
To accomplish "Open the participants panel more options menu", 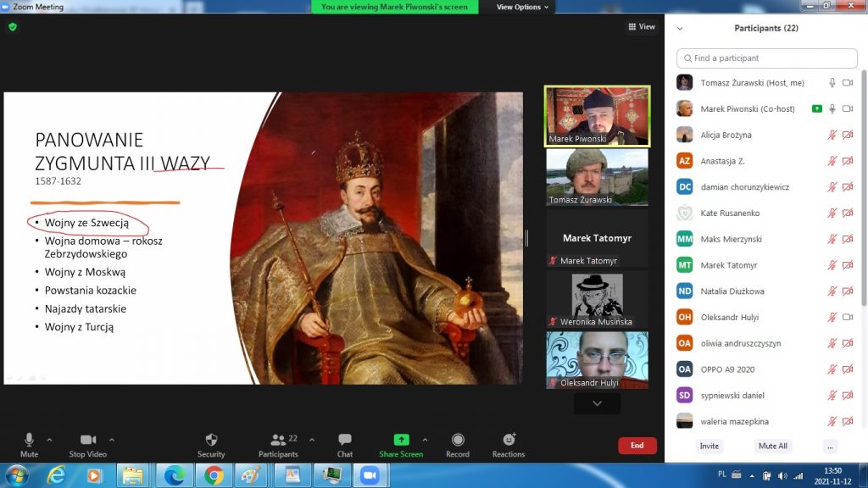I will pyautogui.click(x=830, y=446).
